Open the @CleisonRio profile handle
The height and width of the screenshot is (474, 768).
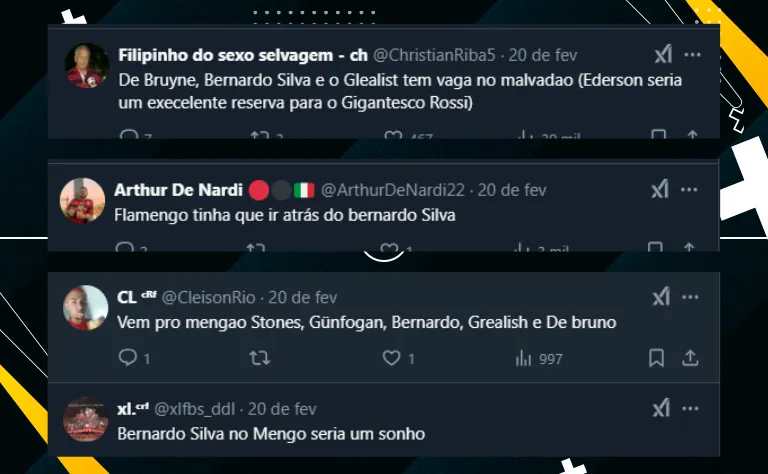click(x=209, y=298)
